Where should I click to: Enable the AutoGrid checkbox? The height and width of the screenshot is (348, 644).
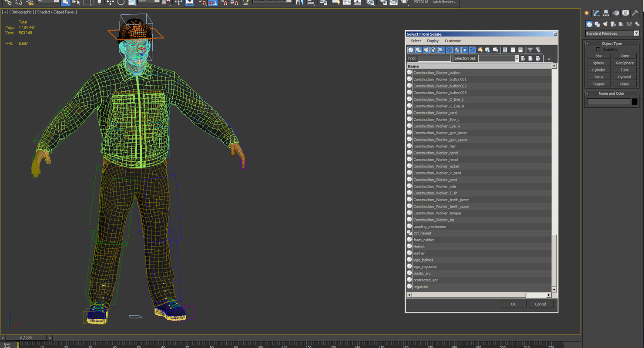click(598, 50)
